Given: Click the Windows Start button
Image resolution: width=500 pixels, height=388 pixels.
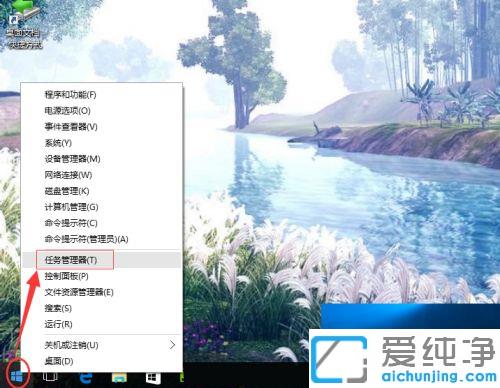Looking at the screenshot, I should click(x=17, y=377).
